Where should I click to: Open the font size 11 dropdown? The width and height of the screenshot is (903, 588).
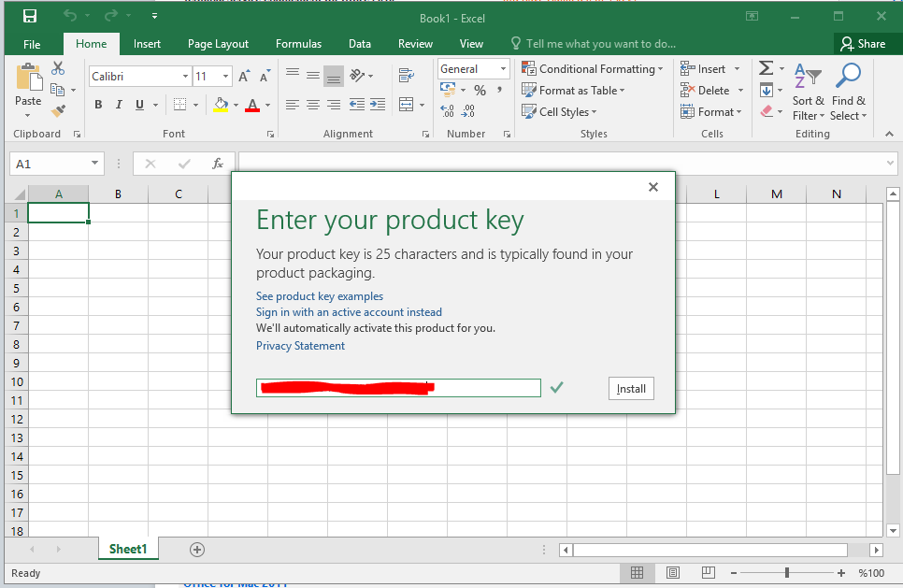tap(226, 76)
